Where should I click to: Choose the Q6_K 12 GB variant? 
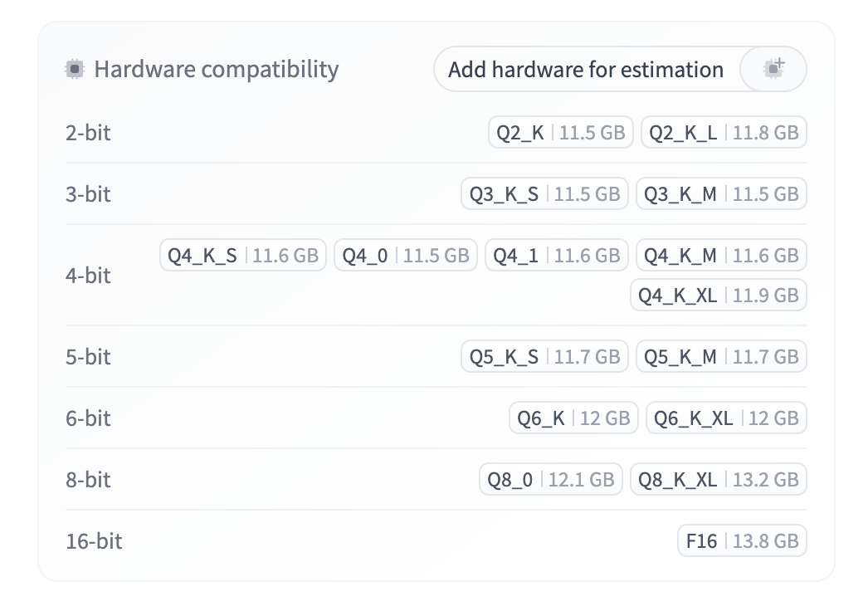(x=573, y=418)
